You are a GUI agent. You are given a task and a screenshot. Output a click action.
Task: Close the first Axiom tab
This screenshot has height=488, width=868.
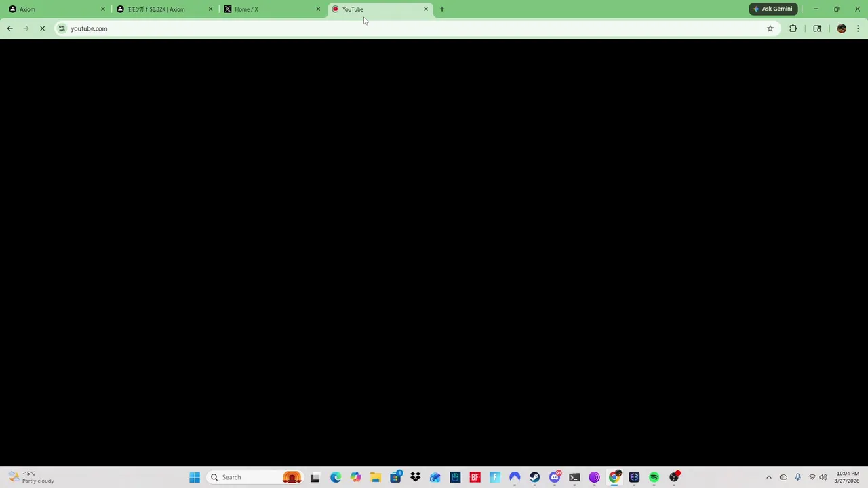pyautogui.click(x=103, y=9)
